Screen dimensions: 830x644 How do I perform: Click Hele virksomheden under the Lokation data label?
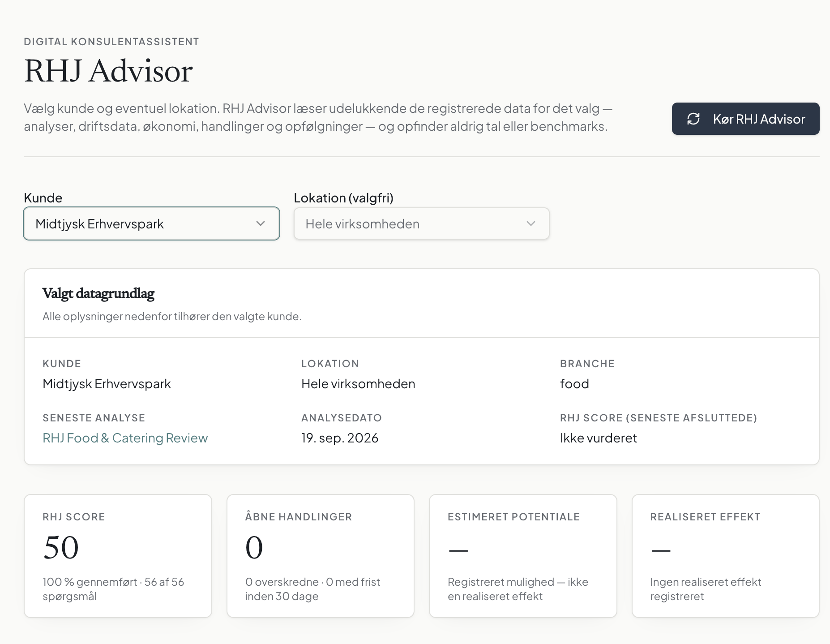358,384
